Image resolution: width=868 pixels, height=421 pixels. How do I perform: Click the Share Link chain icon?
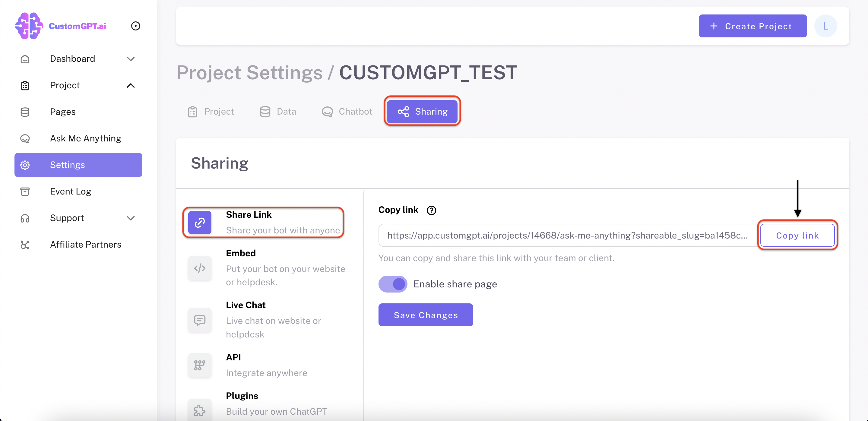coord(199,223)
